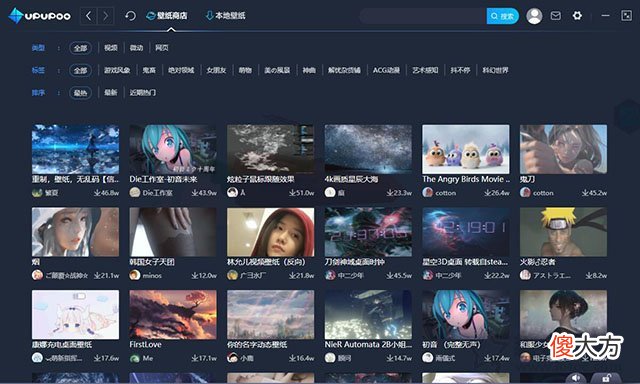Open the 4k星辰大海 wallpaper thumbnail

click(368, 149)
